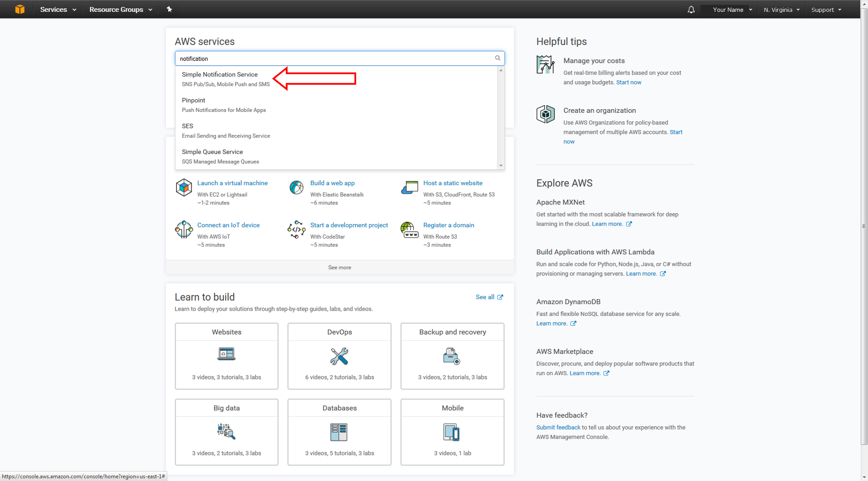Click the Register a domain www icon
Viewport: 868px width, 481px height.
click(409, 230)
